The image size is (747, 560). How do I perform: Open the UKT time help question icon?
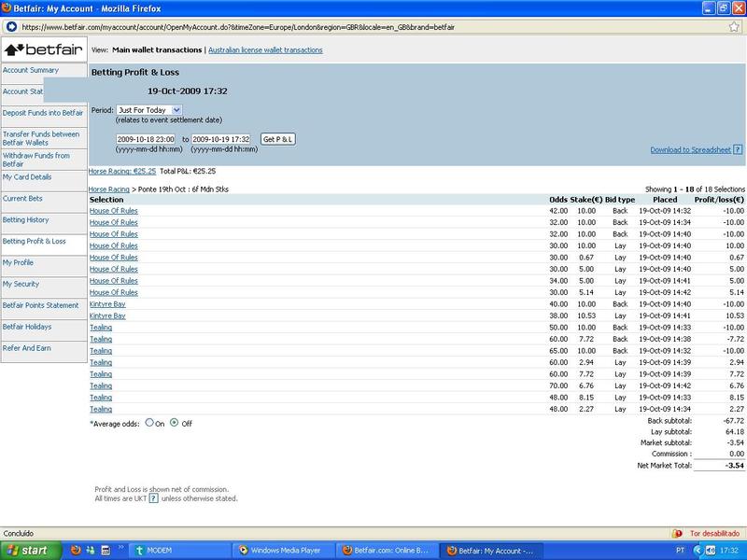point(153,498)
